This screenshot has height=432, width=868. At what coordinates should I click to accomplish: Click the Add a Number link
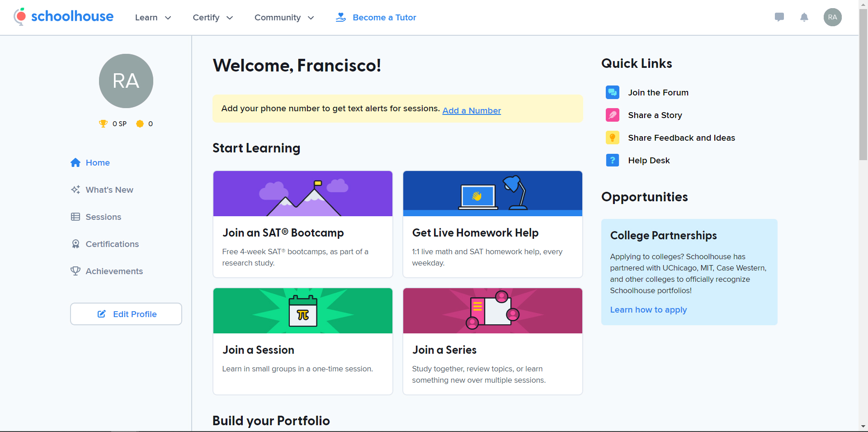pyautogui.click(x=472, y=110)
